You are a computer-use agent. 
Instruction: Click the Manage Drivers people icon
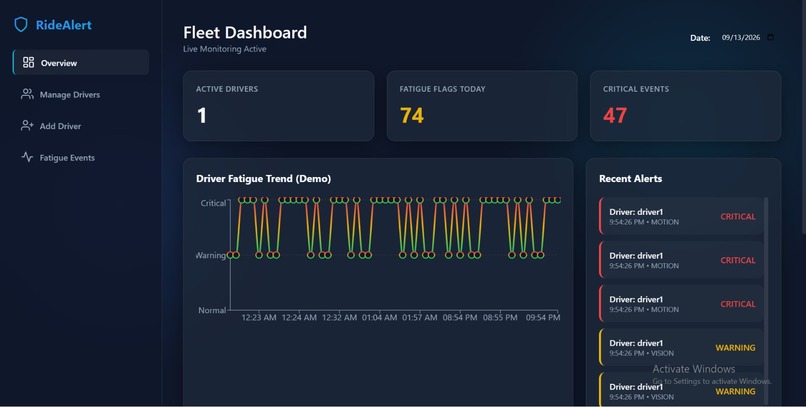click(27, 94)
